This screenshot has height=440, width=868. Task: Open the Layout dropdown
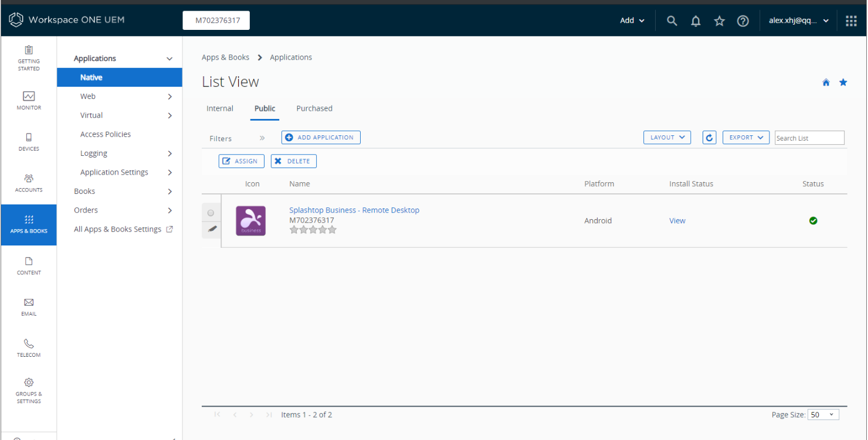pos(667,138)
